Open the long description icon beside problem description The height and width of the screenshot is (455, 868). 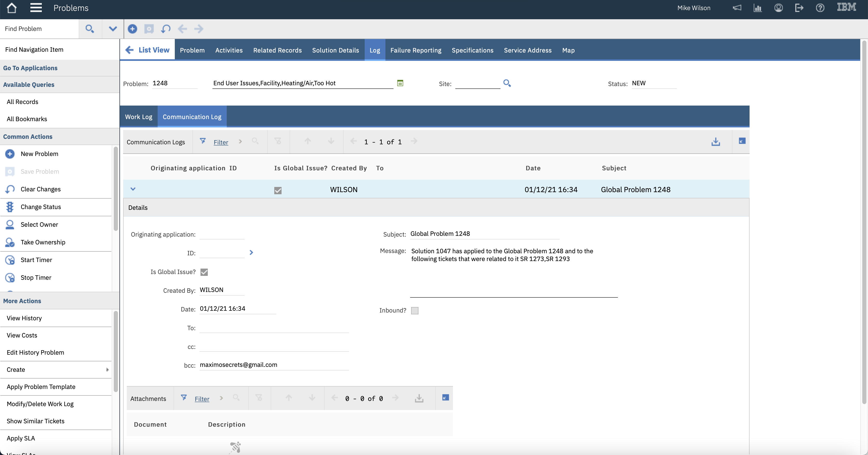coord(400,83)
